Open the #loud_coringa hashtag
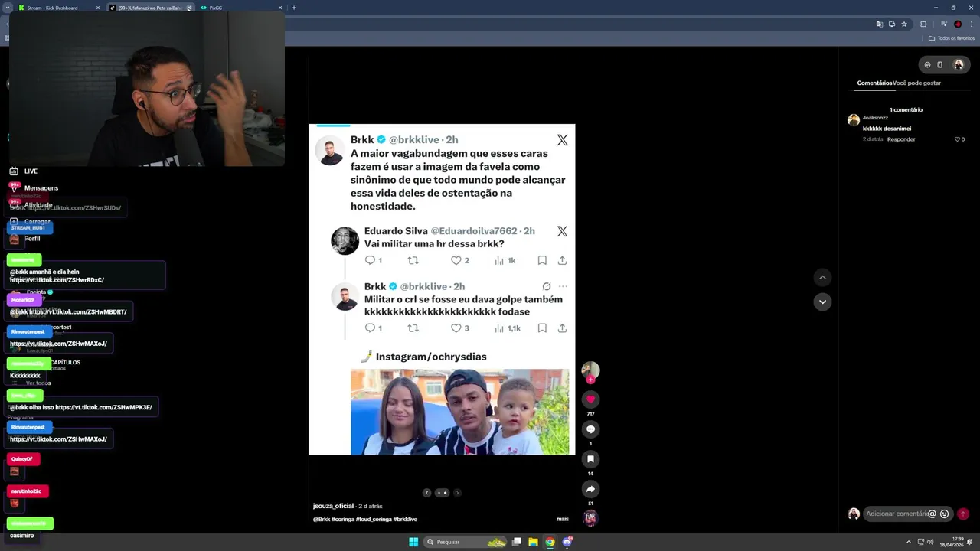 click(x=374, y=519)
